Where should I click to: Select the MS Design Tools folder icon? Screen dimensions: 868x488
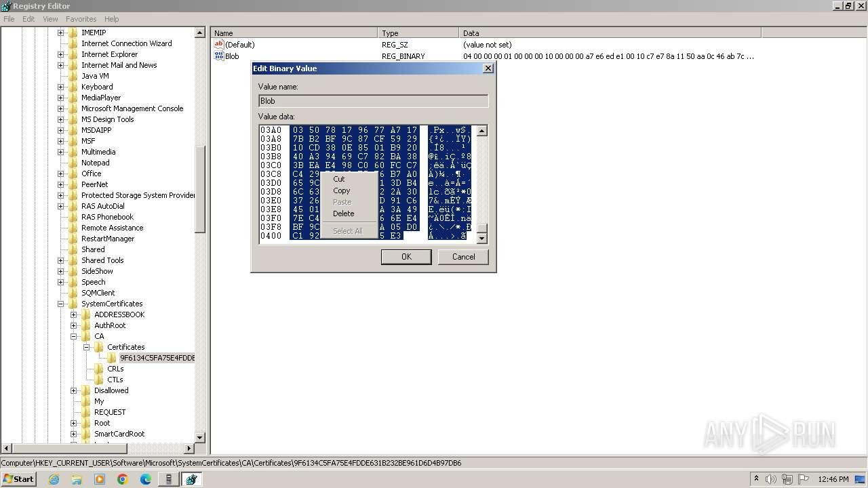tap(73, 119)
